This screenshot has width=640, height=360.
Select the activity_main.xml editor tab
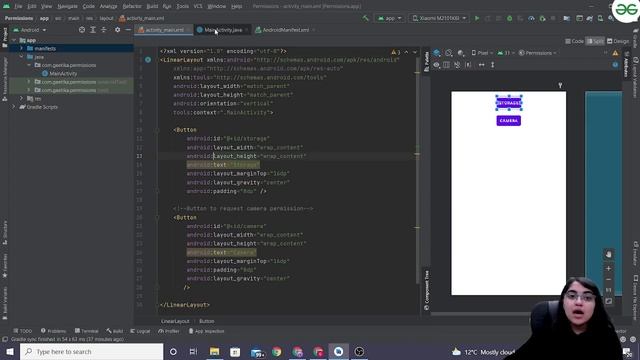pyautogui.click(x=164, y=30)
